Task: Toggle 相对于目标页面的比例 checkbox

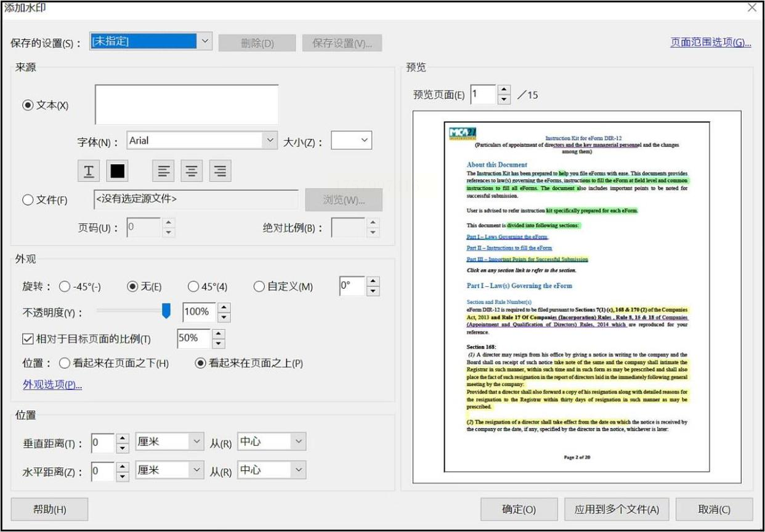Action: (x=27, y=339)
